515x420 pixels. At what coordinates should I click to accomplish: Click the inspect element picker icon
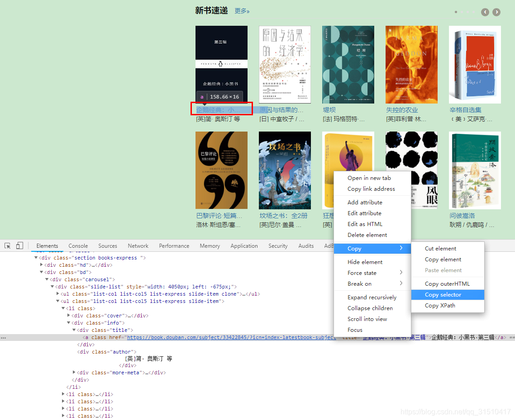pyautogui.click(x=8, y=245)
